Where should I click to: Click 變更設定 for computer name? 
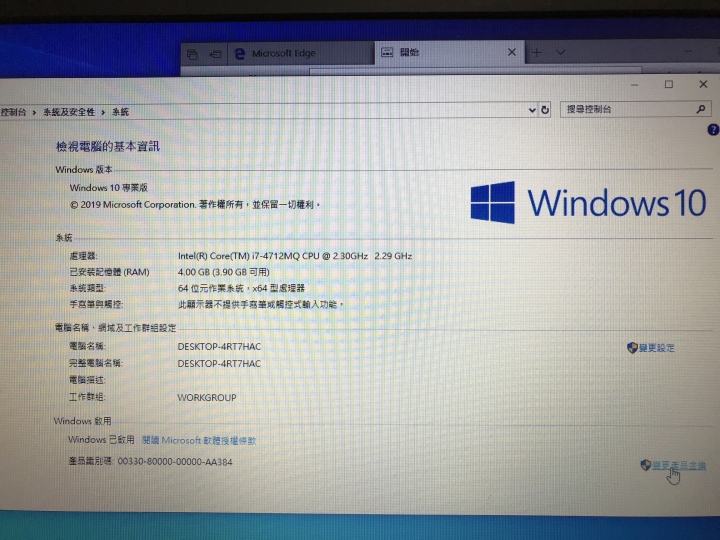click(657, 348)
